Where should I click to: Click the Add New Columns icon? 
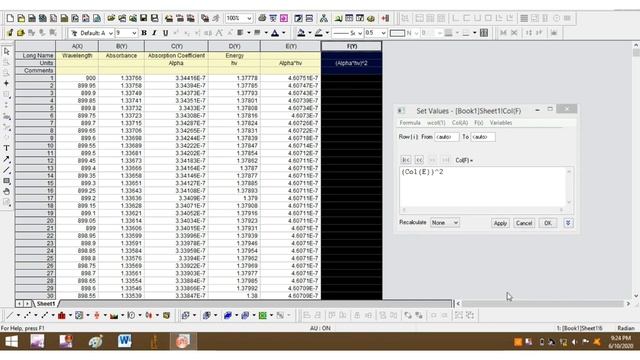[x=385, y=18]
